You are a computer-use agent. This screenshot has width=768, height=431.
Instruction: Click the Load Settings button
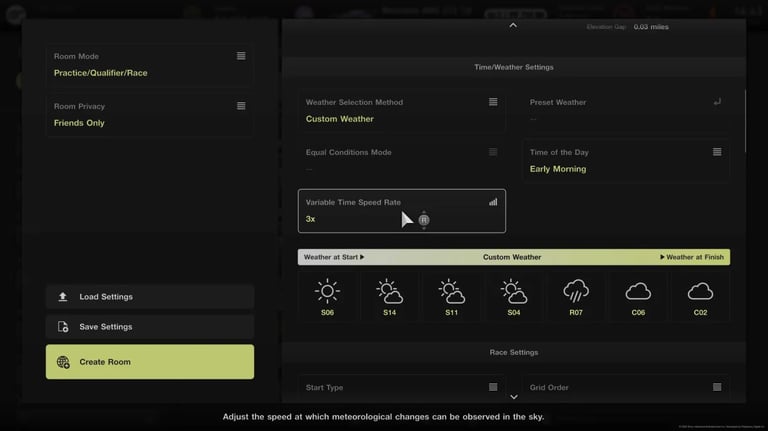(x=150, y=297)
